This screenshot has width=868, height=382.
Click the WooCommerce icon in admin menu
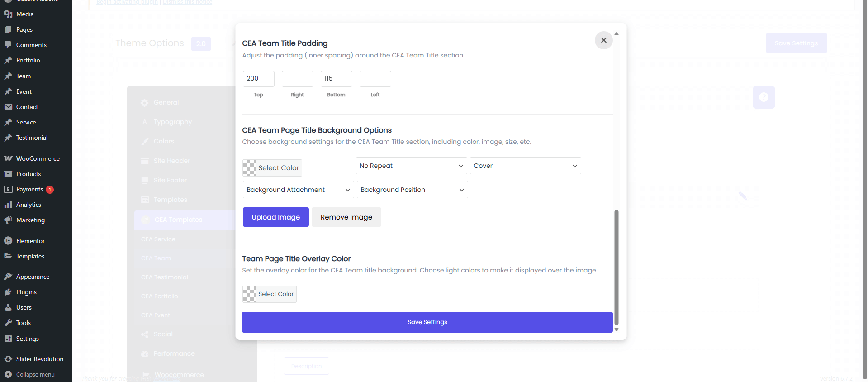(x=8, y=158)
